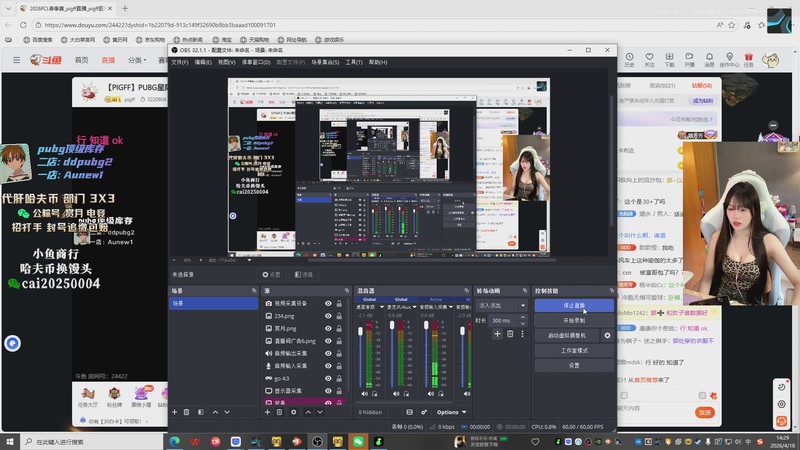Unlock the 234.png source lock

coord(339,316)
